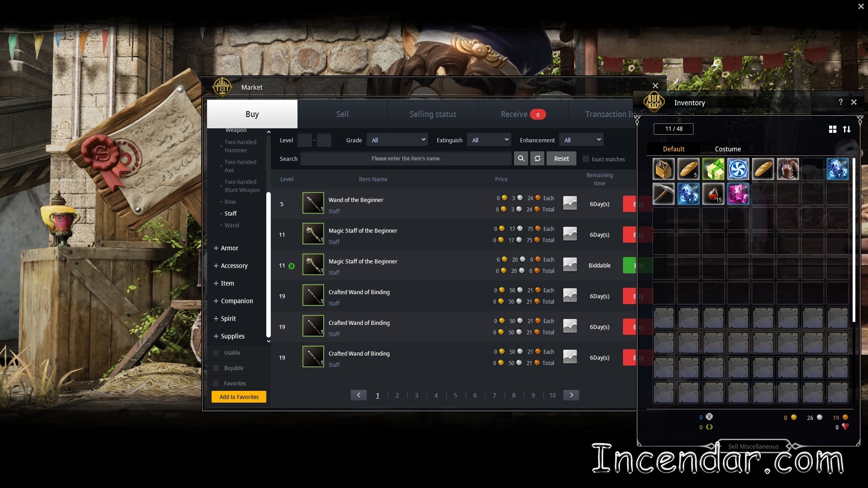Select the green gift box in Inventory
The image size is (868, 488).
[713, 169]
